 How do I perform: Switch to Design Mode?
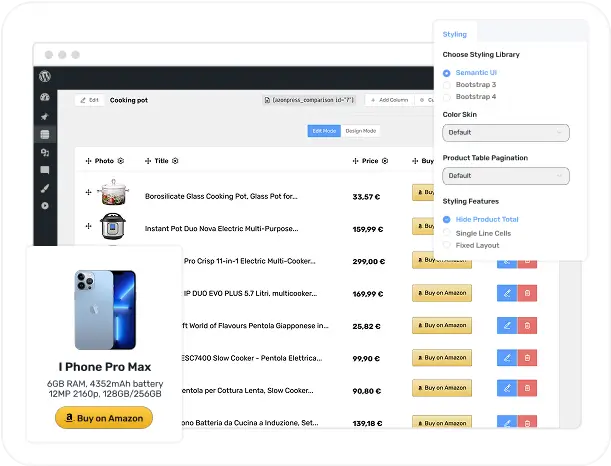point(360,131)
